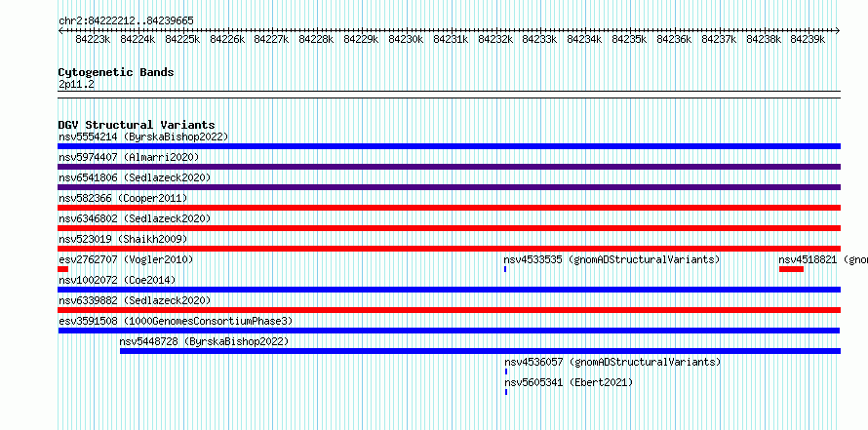Click ruler position 84235k
Image resolution: width=868 pixels, height=430 pixels.
[x=630, y=39]
